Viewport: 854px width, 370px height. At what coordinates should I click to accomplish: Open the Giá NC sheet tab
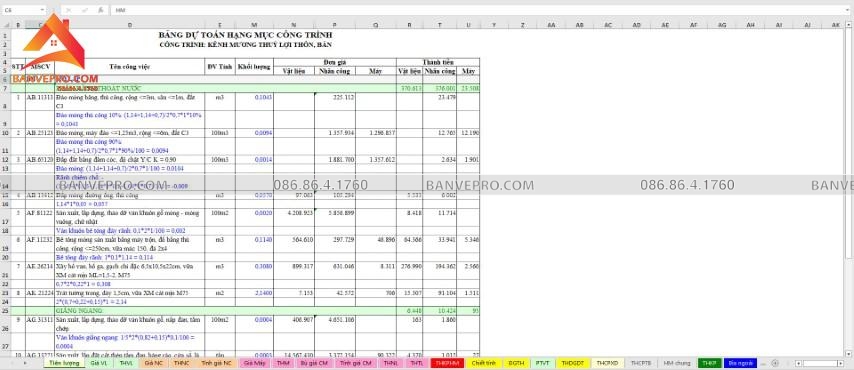click(x=154, y=363)
